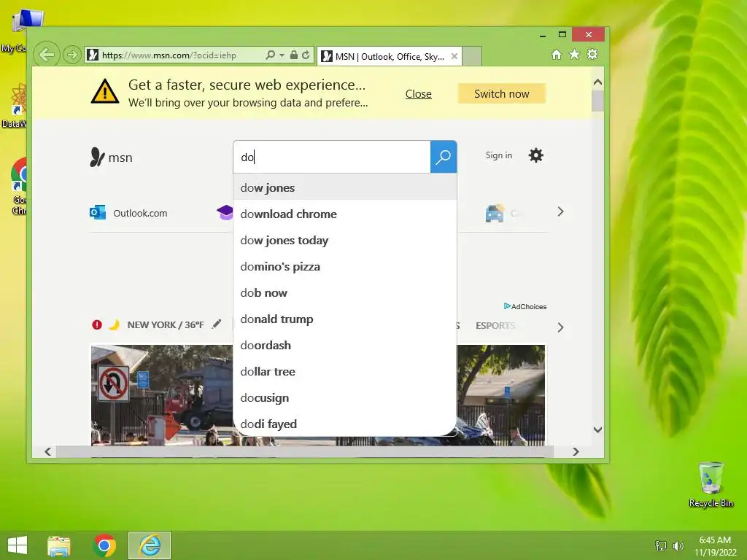Open Favorites star icon

click(575, 54)
